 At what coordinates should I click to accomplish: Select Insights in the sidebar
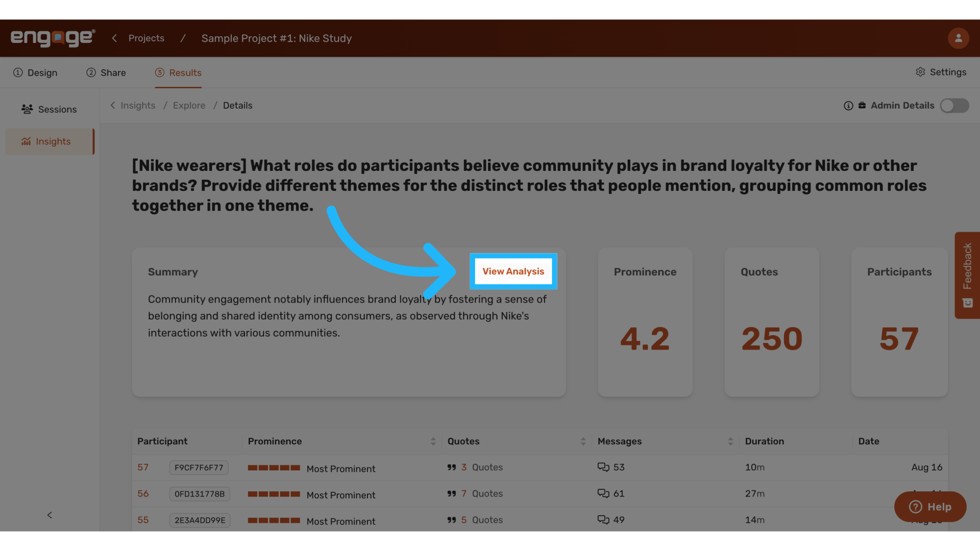click(50, 141)
